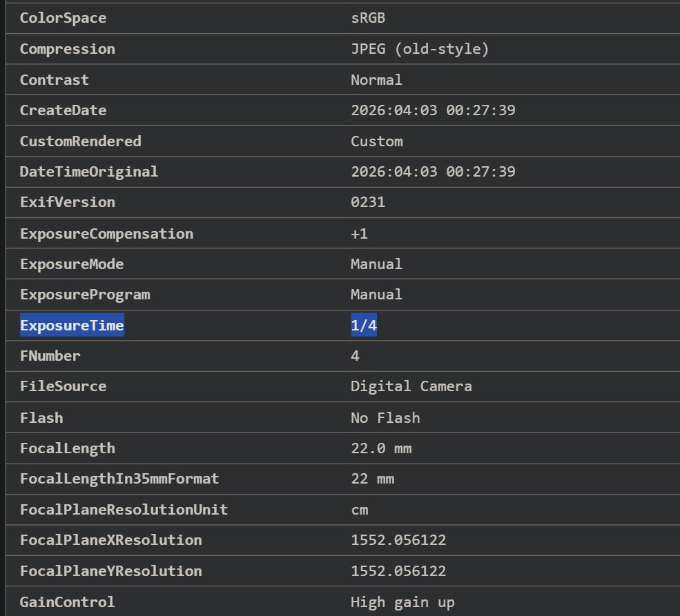Image resolution: width=680 pixels, height=616 pixels.
Task: Select the Compression label
Action: tap(68, 49)
